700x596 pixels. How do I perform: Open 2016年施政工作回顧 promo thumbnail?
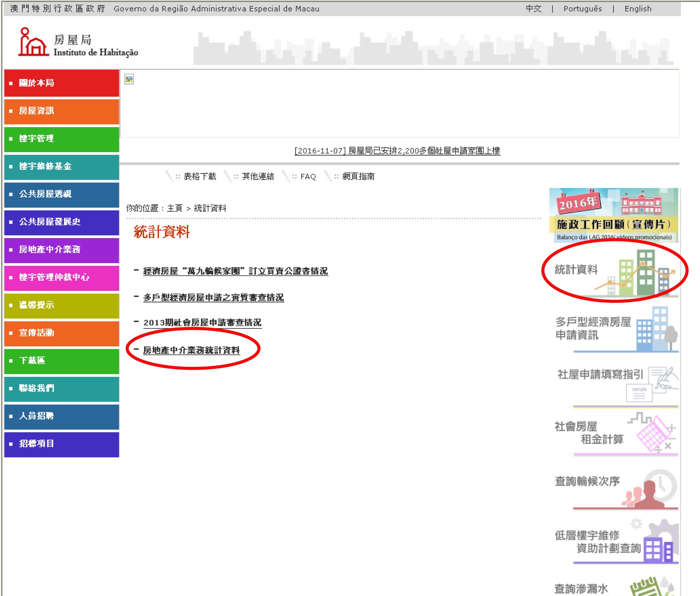click(613, 215)
